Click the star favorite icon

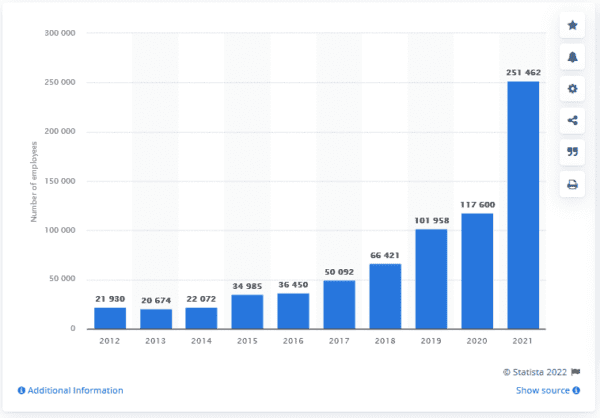click(572, 24)
